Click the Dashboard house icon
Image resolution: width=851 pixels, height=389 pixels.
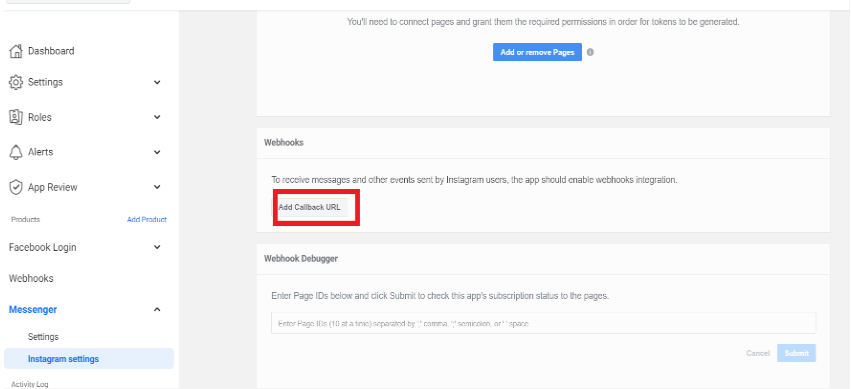point(16,51)
